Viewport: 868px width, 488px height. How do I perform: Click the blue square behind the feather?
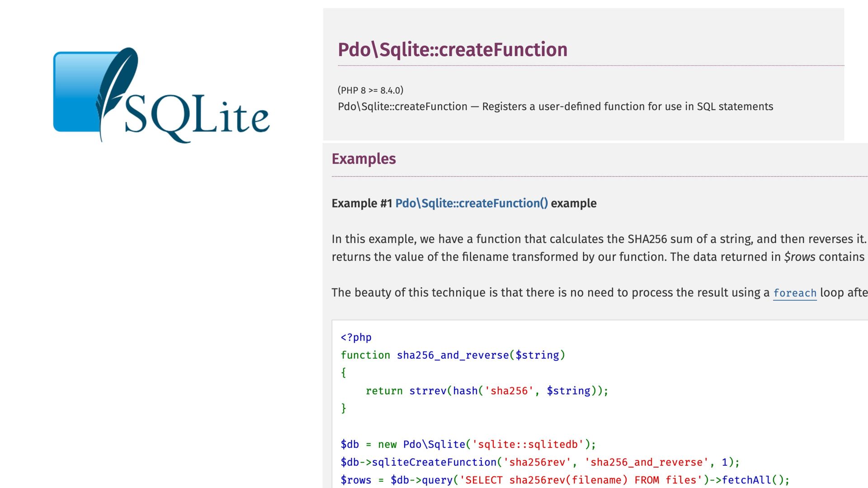[x=75, y=93]
